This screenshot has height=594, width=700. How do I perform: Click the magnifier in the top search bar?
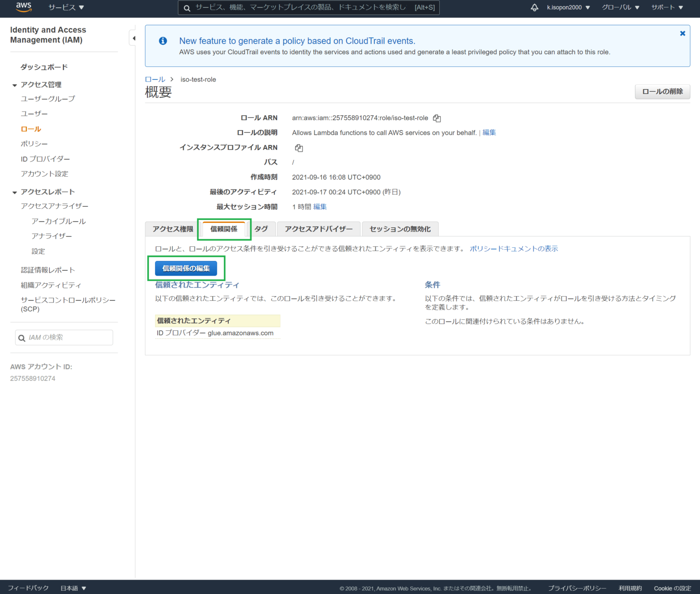pyautogui.click(x=186, y=8)
